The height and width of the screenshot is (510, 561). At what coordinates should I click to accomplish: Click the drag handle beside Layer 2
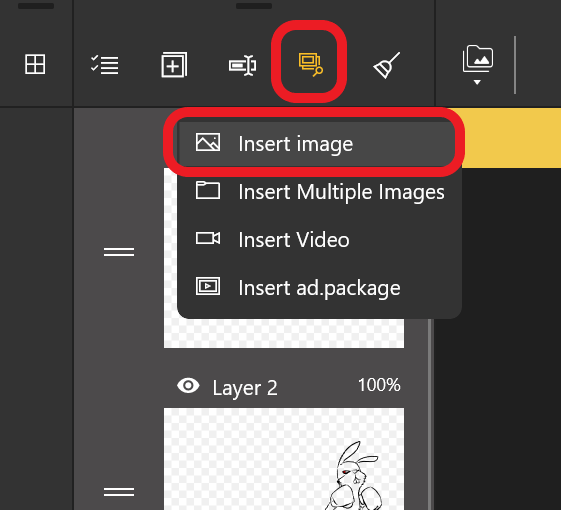click(119, 492)
